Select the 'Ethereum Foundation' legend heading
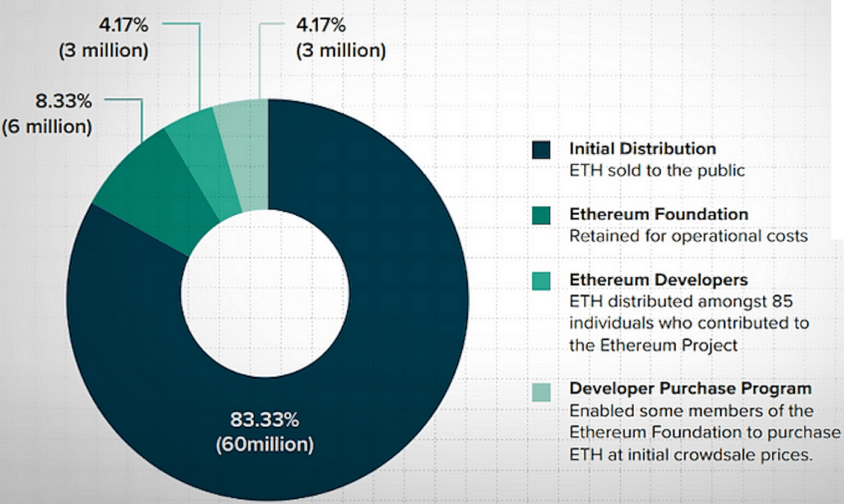Viewport: 844px width, 504px height. click(x=659, y=214)
